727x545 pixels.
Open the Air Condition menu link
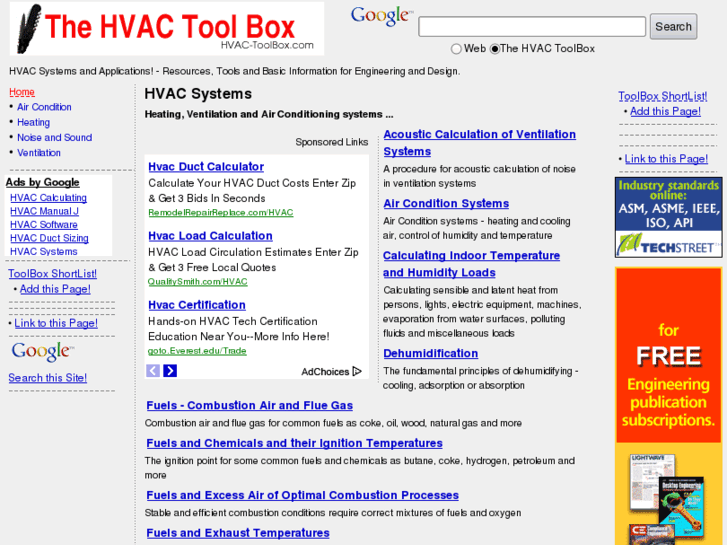(44, 107)
